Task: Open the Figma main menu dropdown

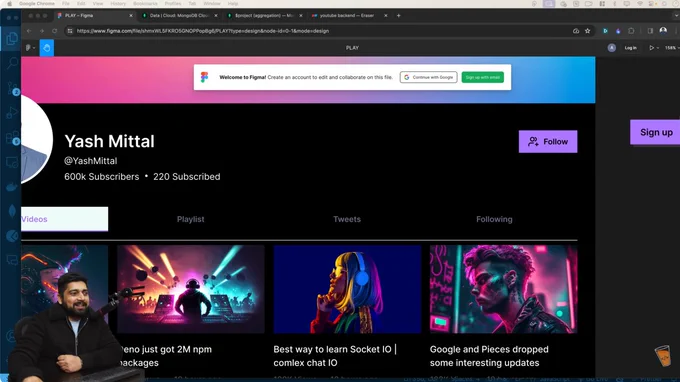Action: click(x=30, y=48)
